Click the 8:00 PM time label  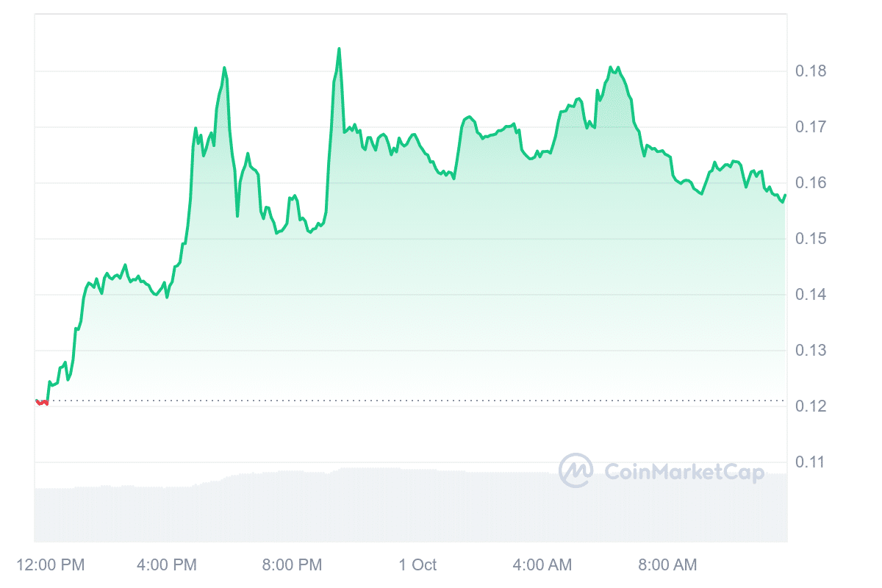[293, 564]
